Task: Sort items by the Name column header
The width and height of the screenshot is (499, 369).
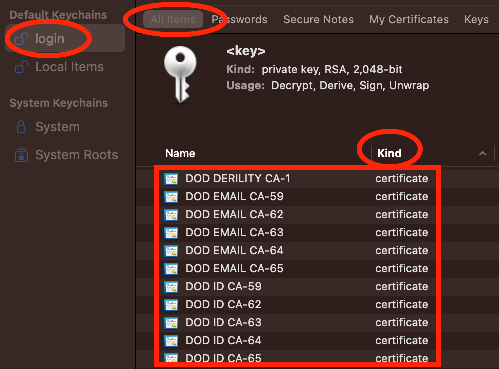Action: (180, 153)
